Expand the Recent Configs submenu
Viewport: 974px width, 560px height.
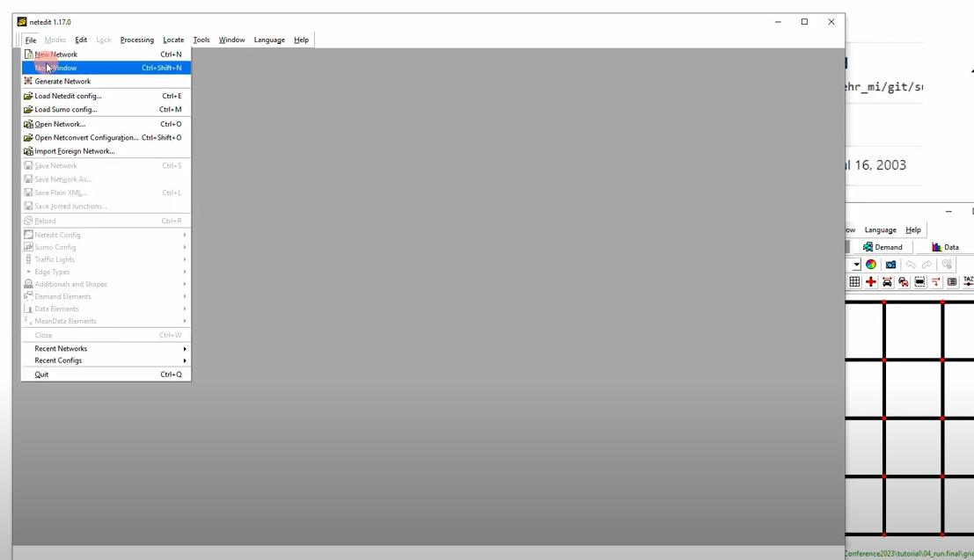(x=106, y=360)
